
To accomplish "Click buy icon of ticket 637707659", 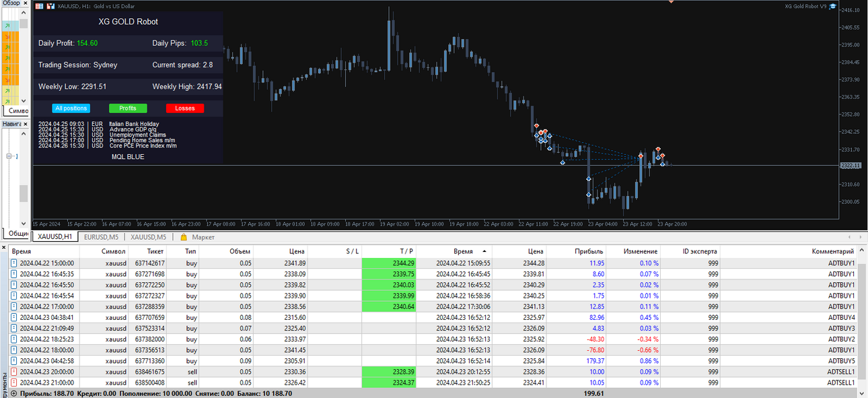I will (x=14, y=317).
